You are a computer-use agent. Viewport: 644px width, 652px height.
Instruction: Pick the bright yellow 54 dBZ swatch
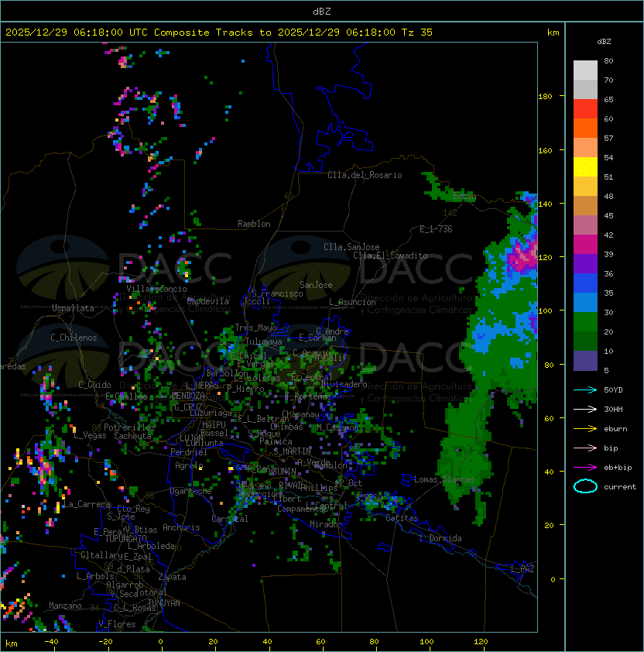585,167
